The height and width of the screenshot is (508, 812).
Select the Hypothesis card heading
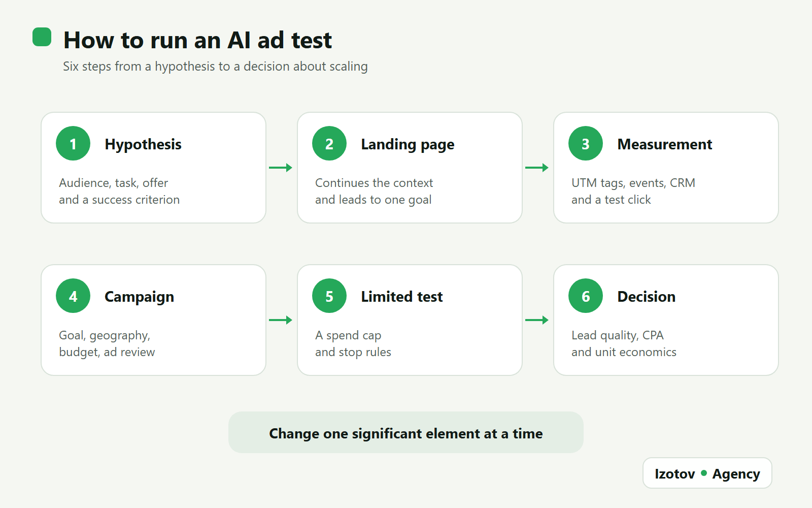click(x=143, y=145)
